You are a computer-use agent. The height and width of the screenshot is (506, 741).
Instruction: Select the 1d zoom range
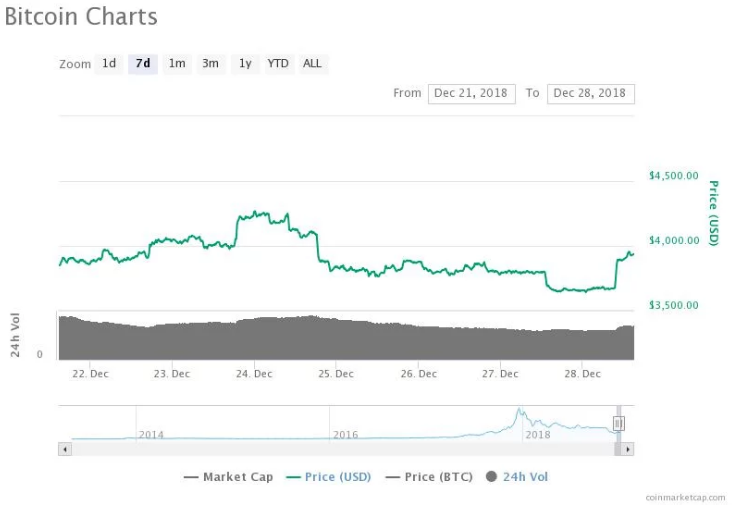click(x=109, y=64)
